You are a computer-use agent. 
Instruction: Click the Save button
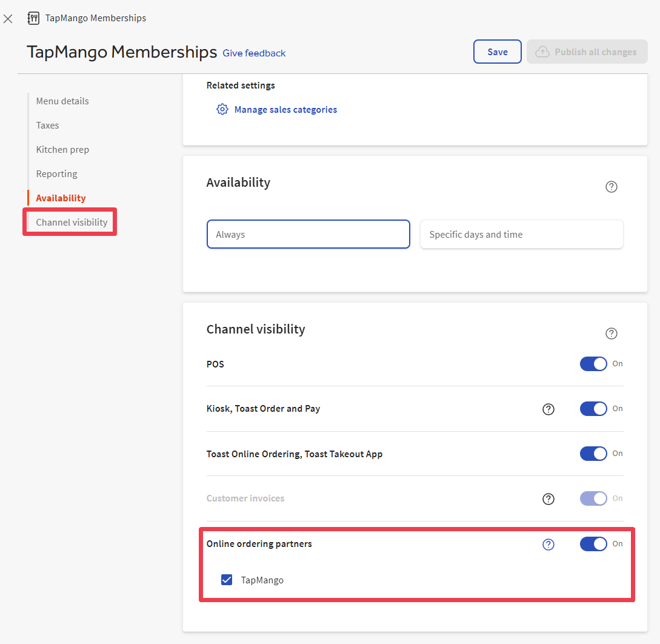(x=497, y=52)
